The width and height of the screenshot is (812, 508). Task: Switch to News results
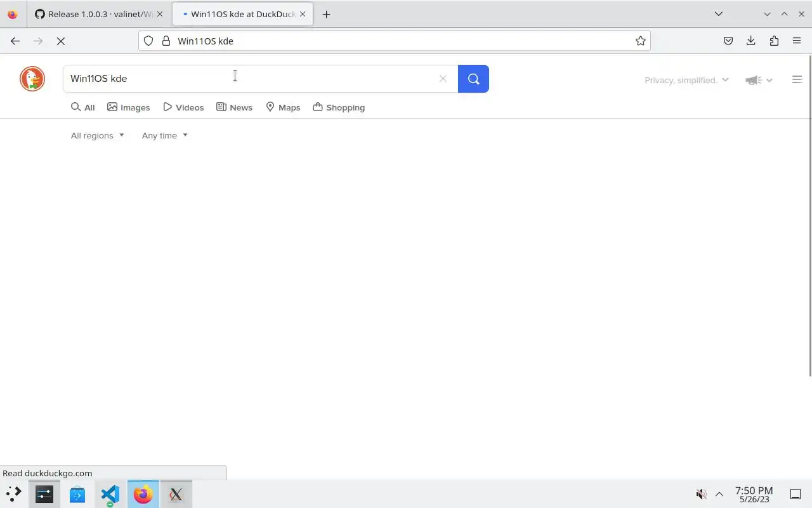tap(234, 107)
